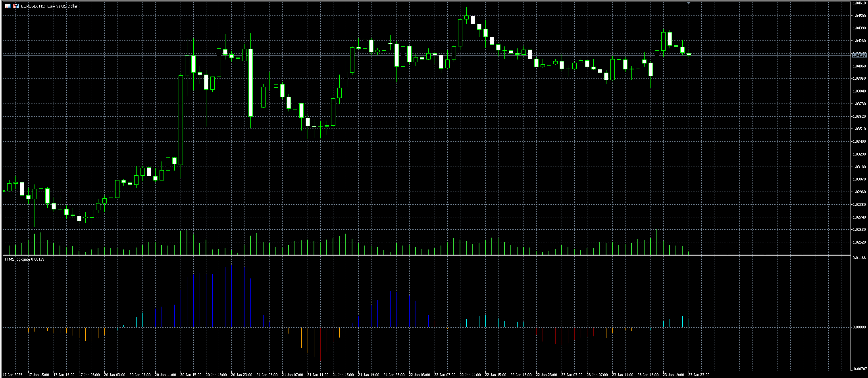Click the 1.03510 price scale label

tap(859, 129)
